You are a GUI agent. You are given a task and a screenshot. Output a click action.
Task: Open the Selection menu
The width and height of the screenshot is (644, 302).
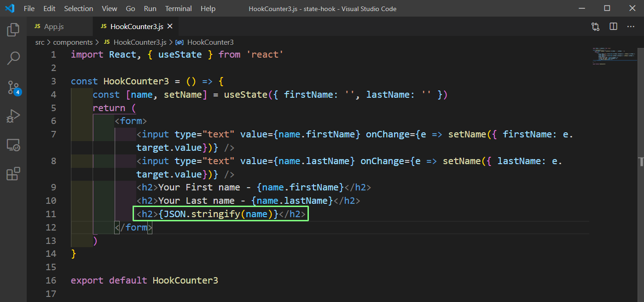click(x=79, y=9)
